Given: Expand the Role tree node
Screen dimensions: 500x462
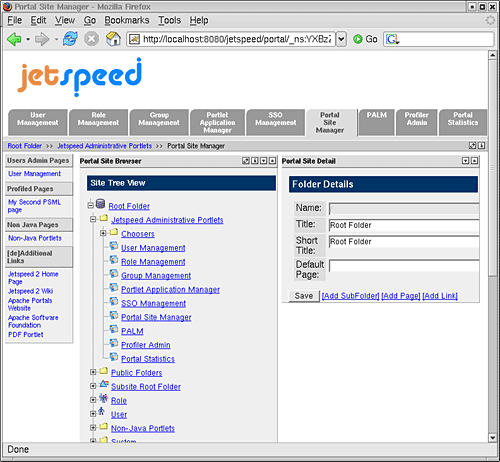Looking at the screenshot, I should [93, 400].
